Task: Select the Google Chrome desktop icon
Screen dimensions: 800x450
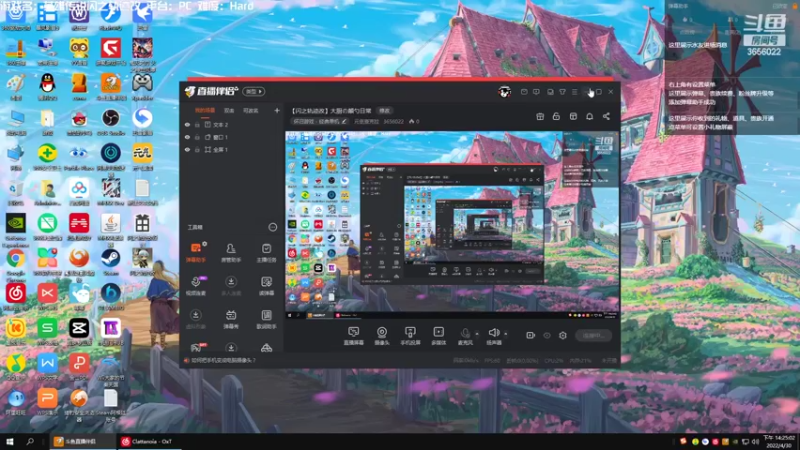Action: [x=16, y=263]
